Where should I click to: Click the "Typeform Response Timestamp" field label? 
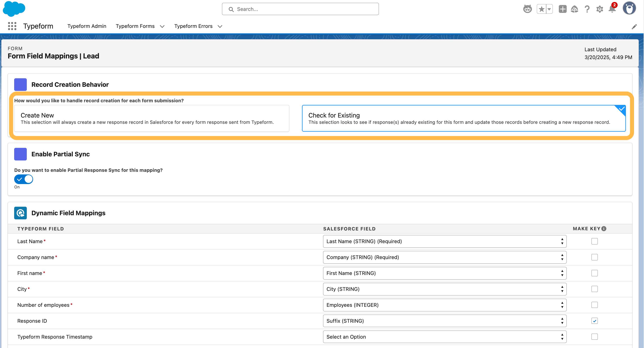click(x=55, y=337)
